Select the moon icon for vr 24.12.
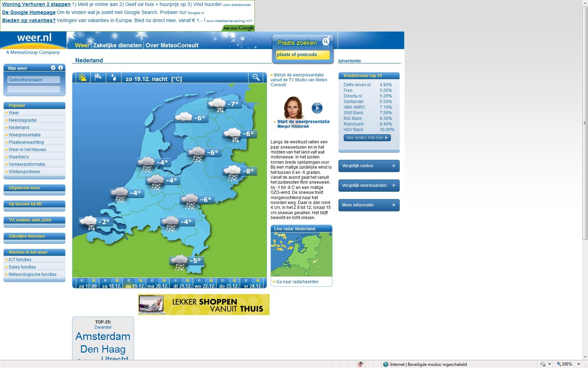The width and height of the screenshot is (588, 368). click(246, 281)
